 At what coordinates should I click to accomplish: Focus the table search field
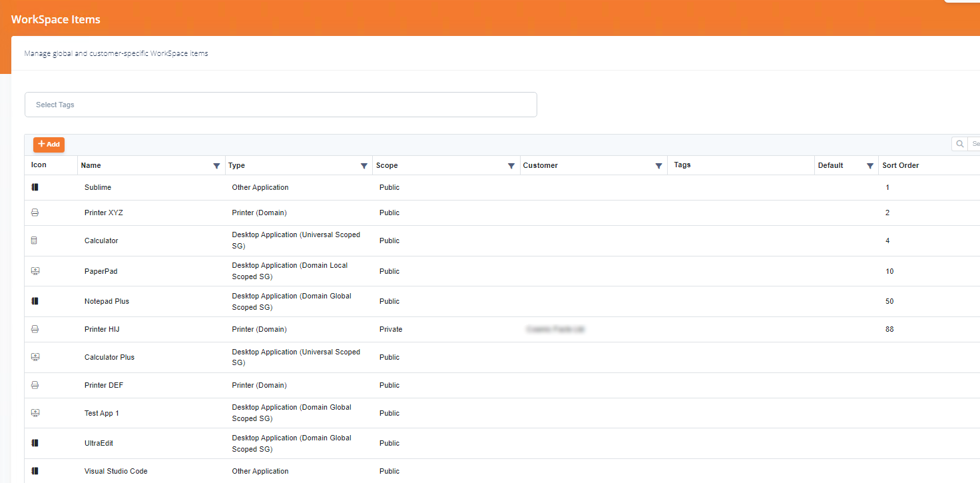point(974,144)
